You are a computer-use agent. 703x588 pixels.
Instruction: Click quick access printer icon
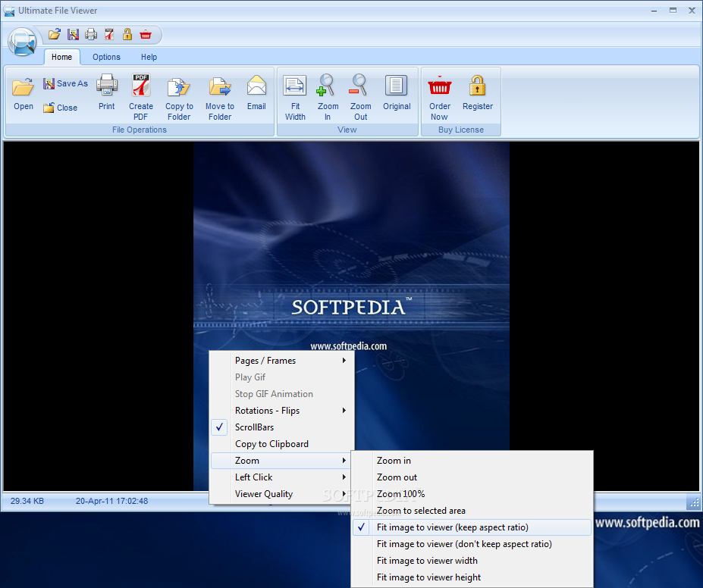pyautogui.click(x=91, y=34)
